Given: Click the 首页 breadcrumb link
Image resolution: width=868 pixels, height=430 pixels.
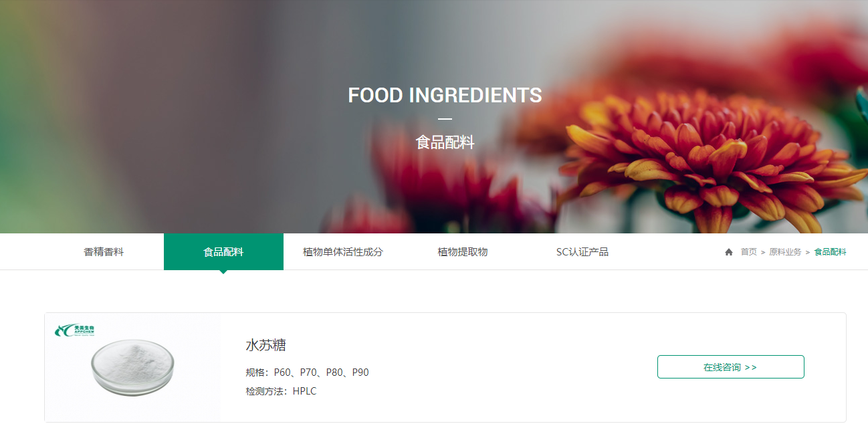Looking at the screenshot, I should [748, 252].
